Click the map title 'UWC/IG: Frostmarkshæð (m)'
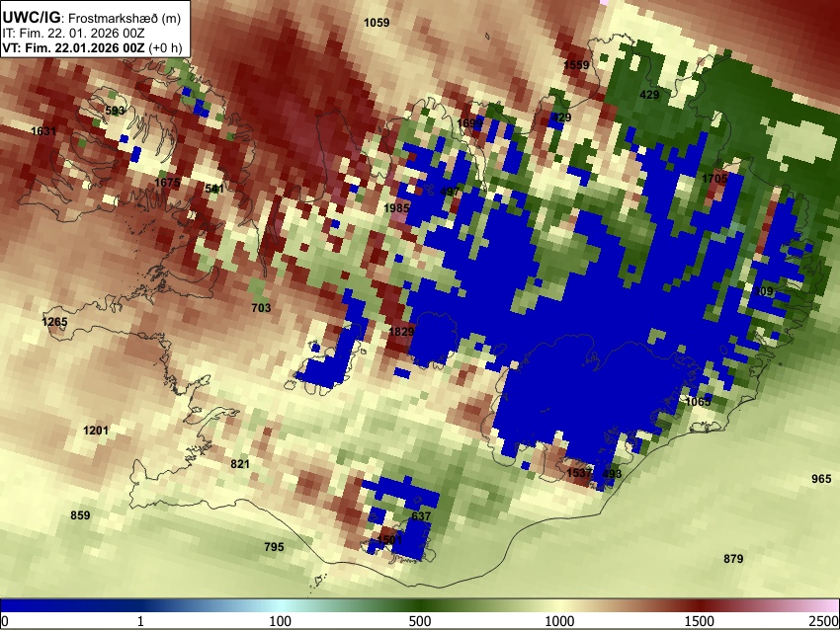This screenshot has height=630, width=840. coord(92,18)
